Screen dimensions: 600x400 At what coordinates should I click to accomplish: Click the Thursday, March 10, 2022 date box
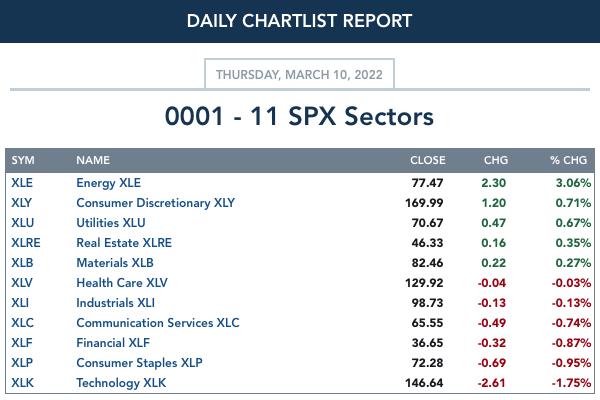[x=299, y=74]
